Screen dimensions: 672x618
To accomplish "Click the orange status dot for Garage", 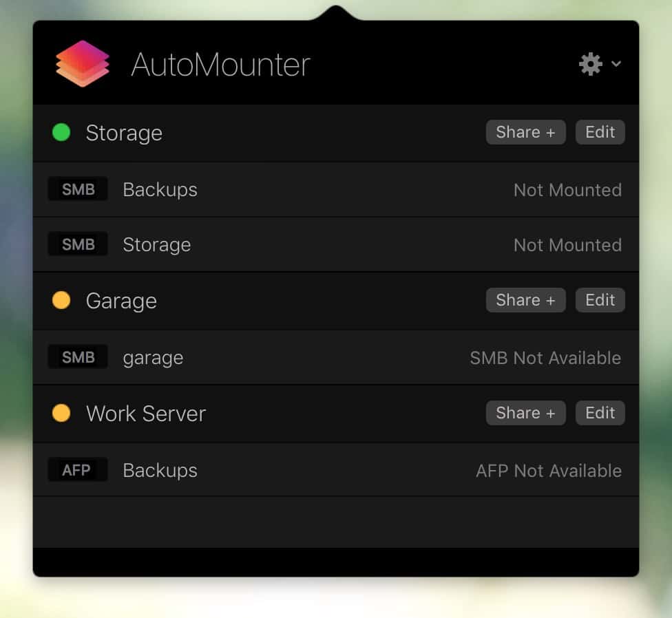I will [x=61, y=300].
